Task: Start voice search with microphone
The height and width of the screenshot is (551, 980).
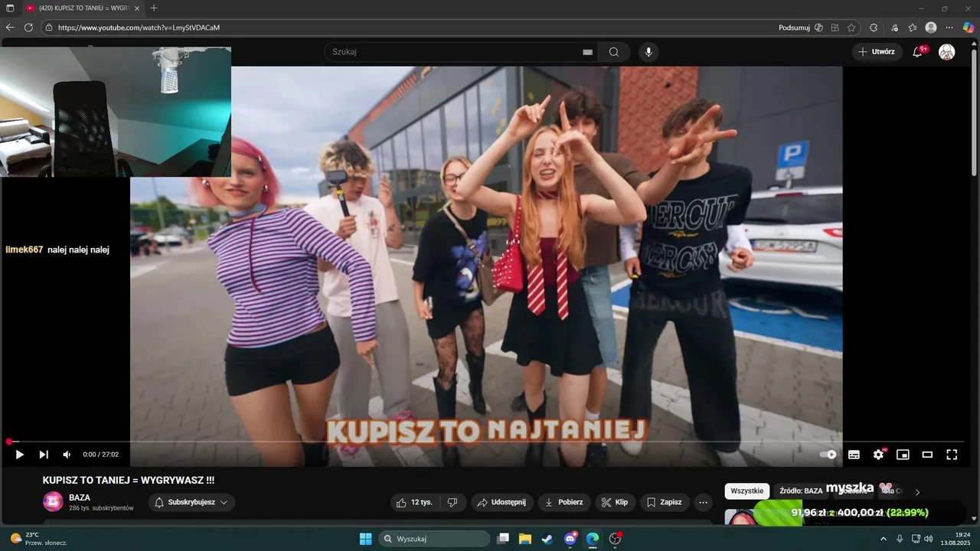Action: pos(648,52)
